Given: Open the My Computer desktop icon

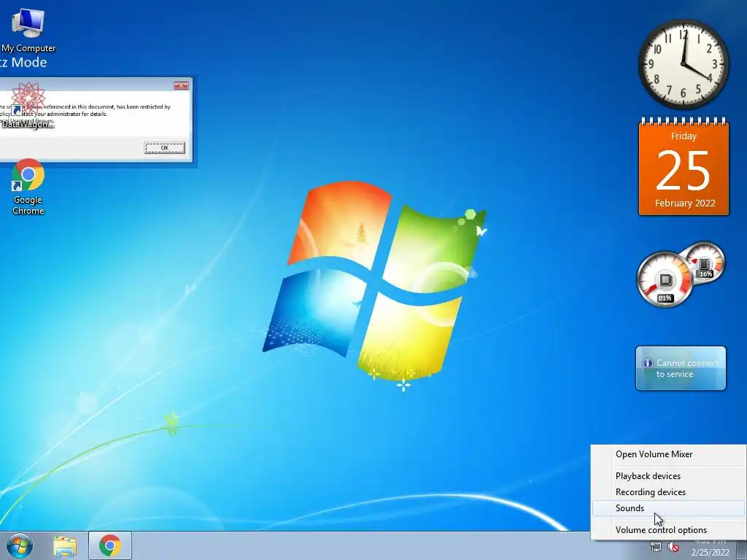Looking at the screenshot, I should 28,30.
